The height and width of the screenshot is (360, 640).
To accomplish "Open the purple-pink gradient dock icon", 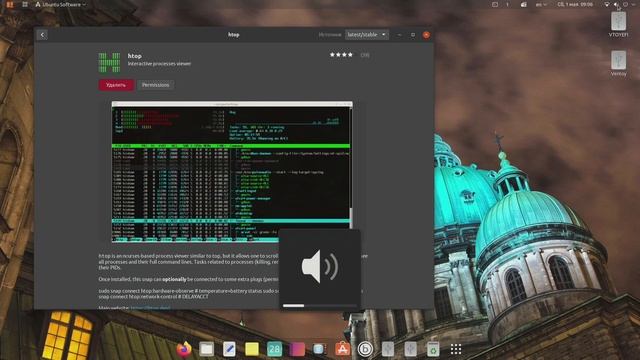I will tap(297, 349).
